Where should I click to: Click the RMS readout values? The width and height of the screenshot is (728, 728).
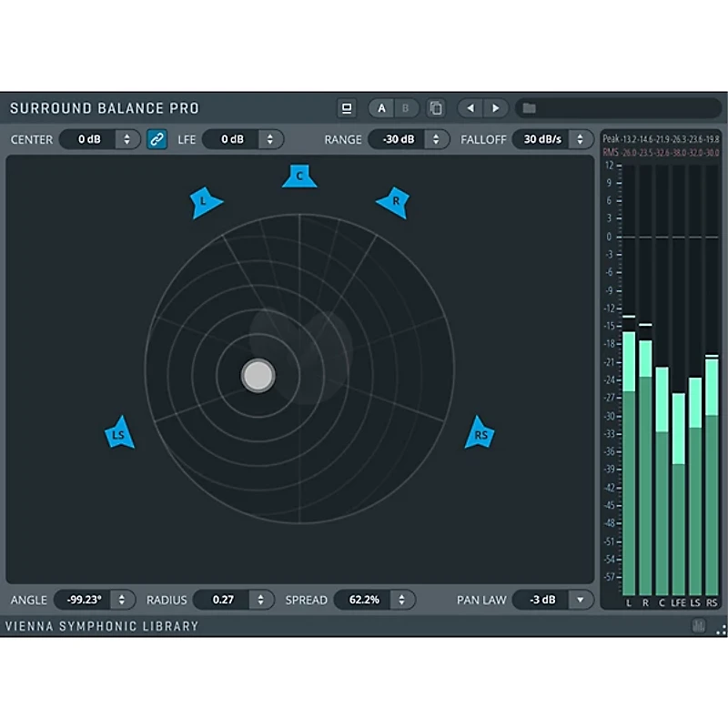670,153
